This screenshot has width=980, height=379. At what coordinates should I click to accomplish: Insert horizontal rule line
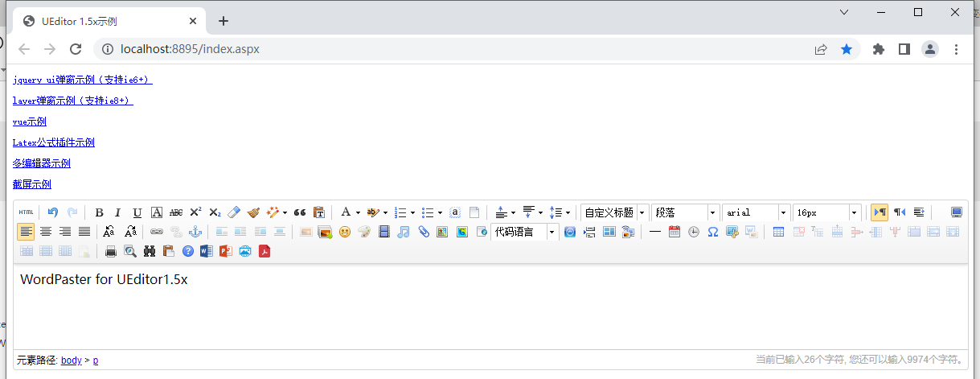655,232
